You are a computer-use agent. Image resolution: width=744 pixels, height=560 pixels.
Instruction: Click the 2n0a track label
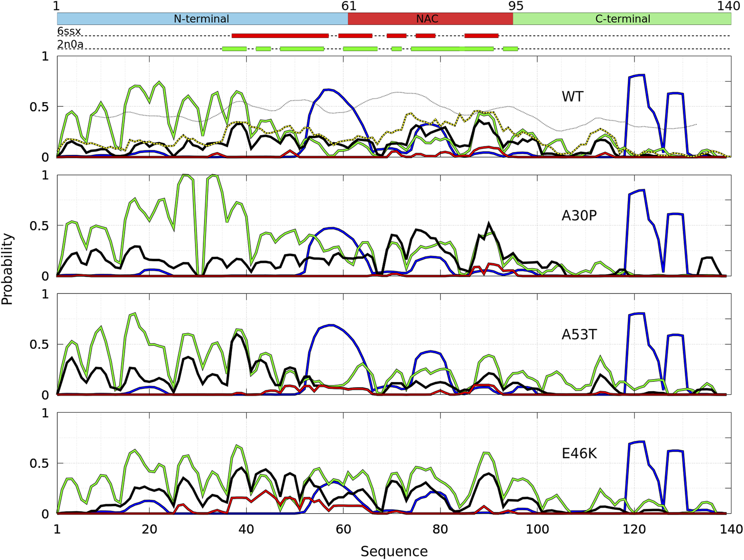pos(70,45)
